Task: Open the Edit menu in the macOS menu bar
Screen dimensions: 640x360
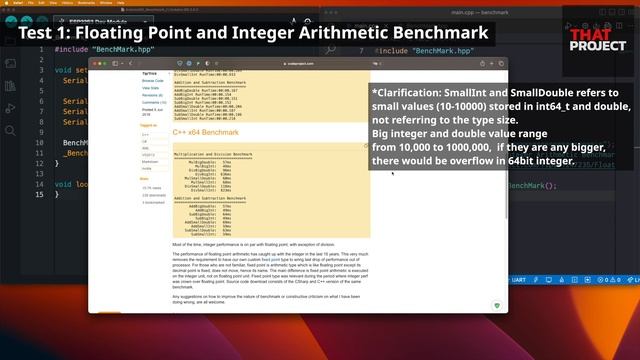Action: [x=41, y=3]
